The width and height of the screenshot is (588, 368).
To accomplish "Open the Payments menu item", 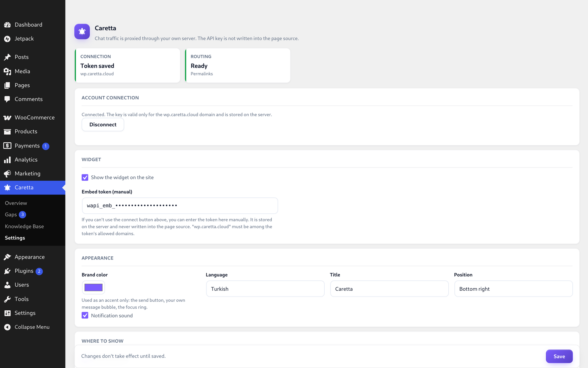I will coord(32,146).
